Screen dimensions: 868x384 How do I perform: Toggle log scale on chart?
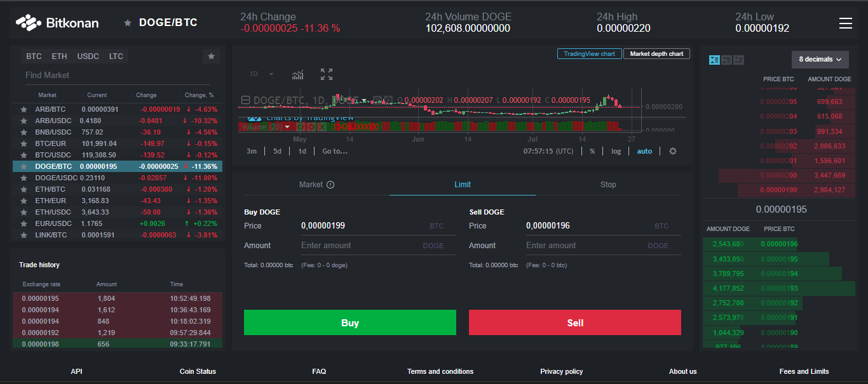point(616,151)
